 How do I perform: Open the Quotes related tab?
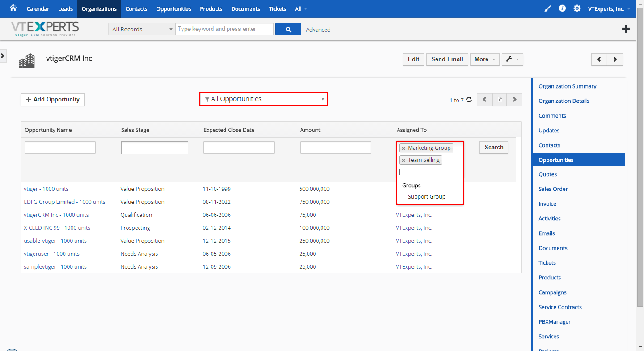coord(548,174)
